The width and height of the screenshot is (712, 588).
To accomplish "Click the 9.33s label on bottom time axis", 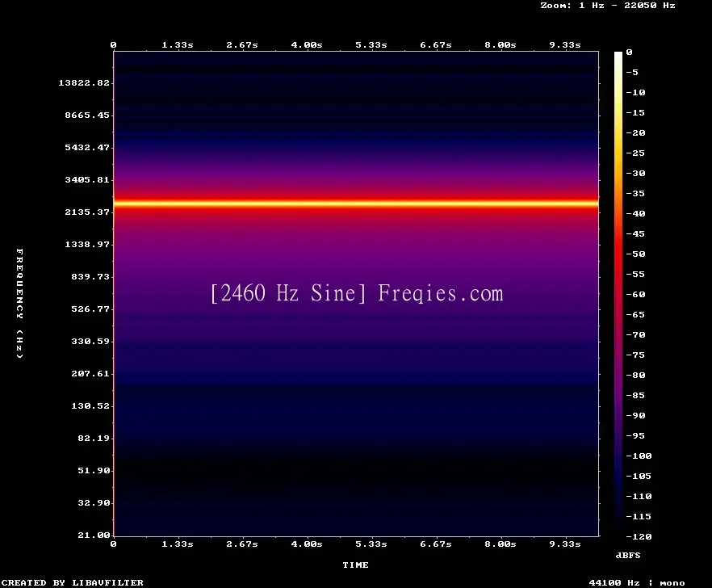I will 565,544.
